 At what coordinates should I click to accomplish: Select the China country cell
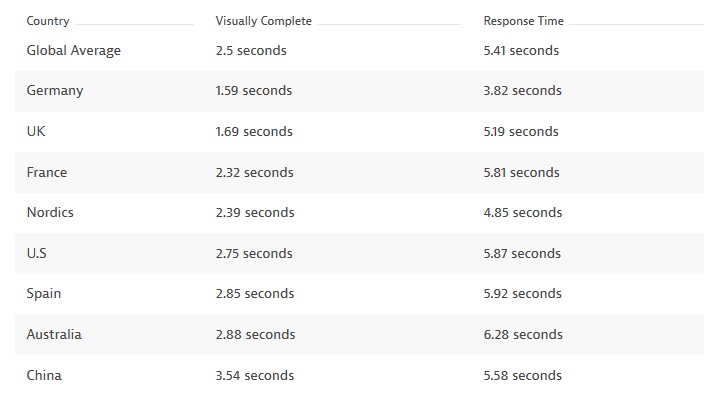tap(44, 375)
